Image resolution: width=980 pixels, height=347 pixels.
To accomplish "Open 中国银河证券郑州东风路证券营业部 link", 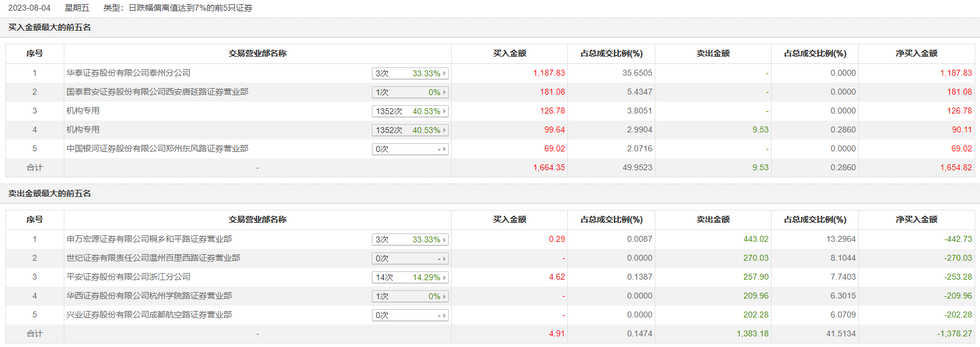I will click(157, 148).
